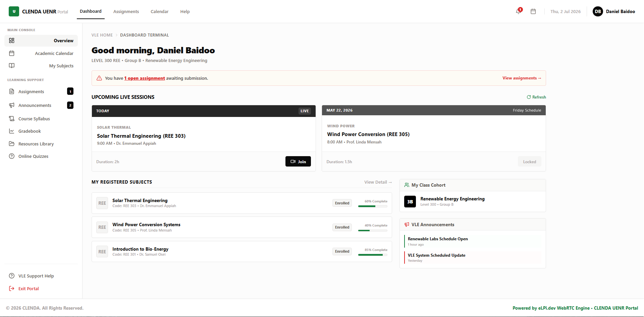Click the Exit Portal logout icon
Image resolution: width=644 pixels, height=317 pixels.
[12, 289]
